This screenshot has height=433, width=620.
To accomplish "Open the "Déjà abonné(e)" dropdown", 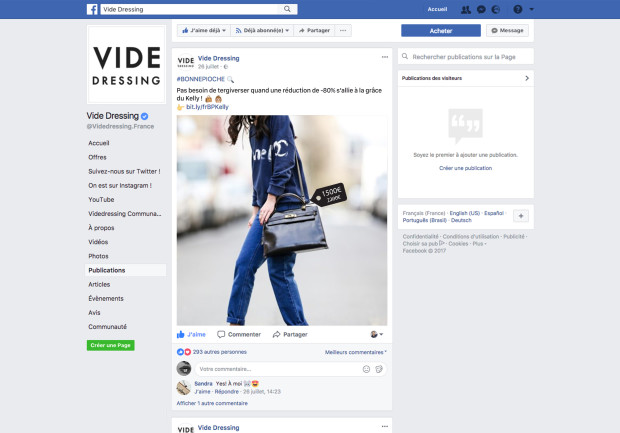I will click(x=264, y=31).
